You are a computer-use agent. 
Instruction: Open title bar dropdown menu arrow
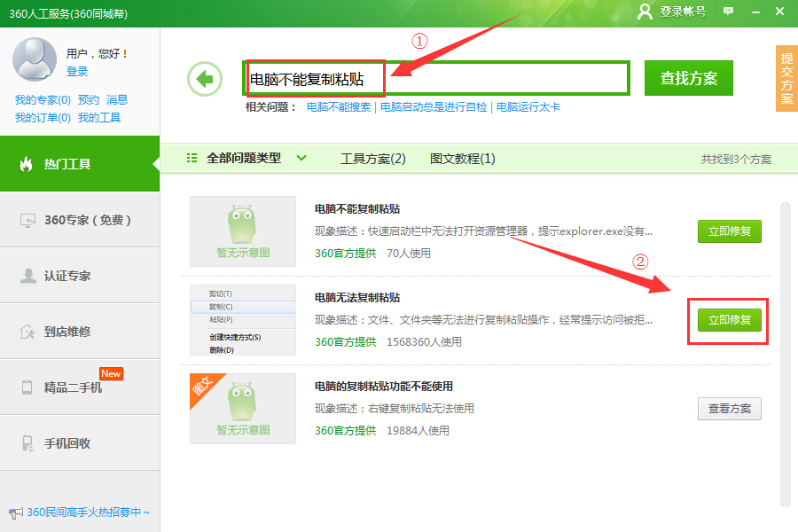(x=754, y=11)
